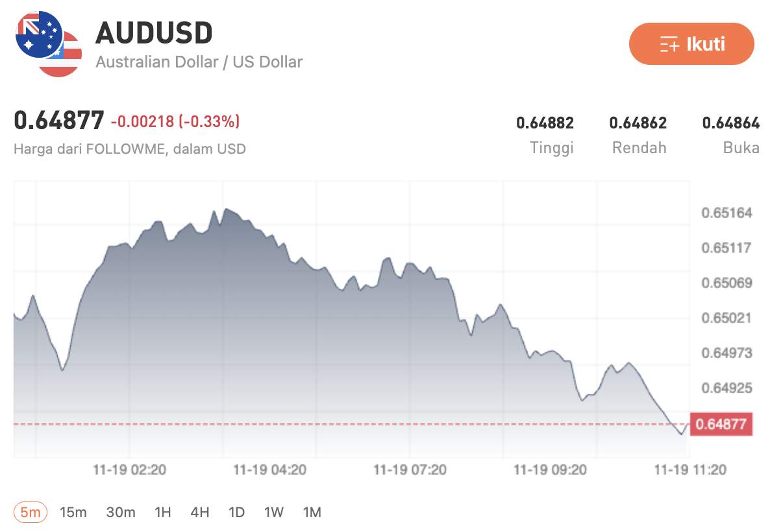This screenshot has width=783, height=532.
Task: Switch chart to 30m interval
Action: point(120,512)
